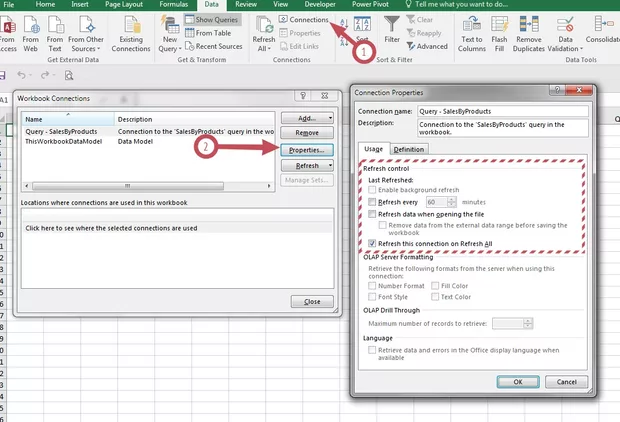
Task: Expand the Add button dropdown
Action: click(x=330, y=118)
